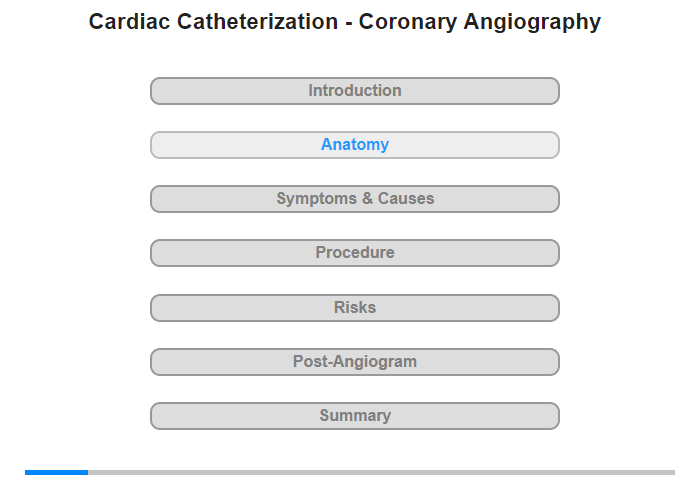
Task: Open the Procedure section
Action: coord(355,253)
